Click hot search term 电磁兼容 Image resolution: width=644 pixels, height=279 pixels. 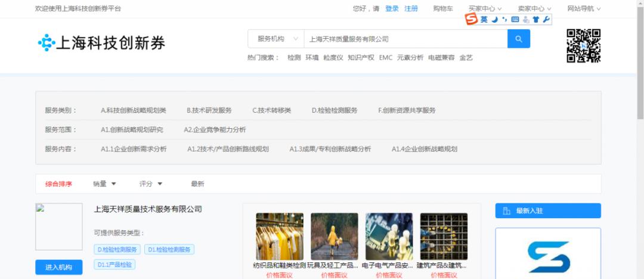click(x=441, y=57)
